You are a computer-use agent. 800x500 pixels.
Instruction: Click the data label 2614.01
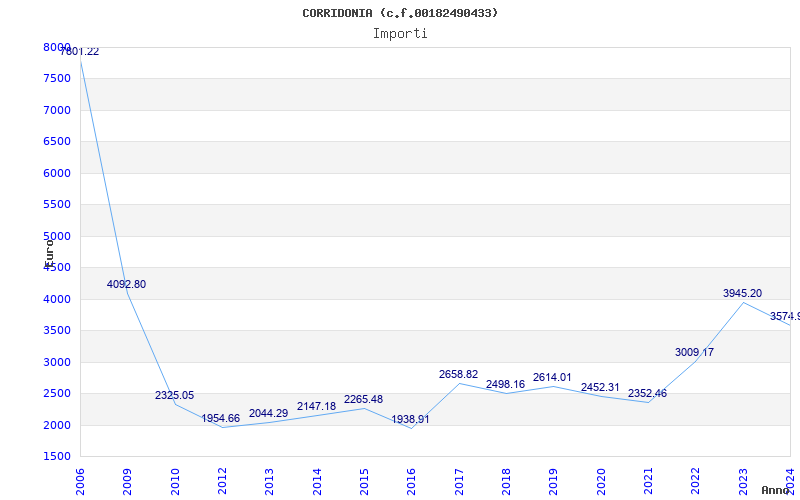(x=552, y=378)
